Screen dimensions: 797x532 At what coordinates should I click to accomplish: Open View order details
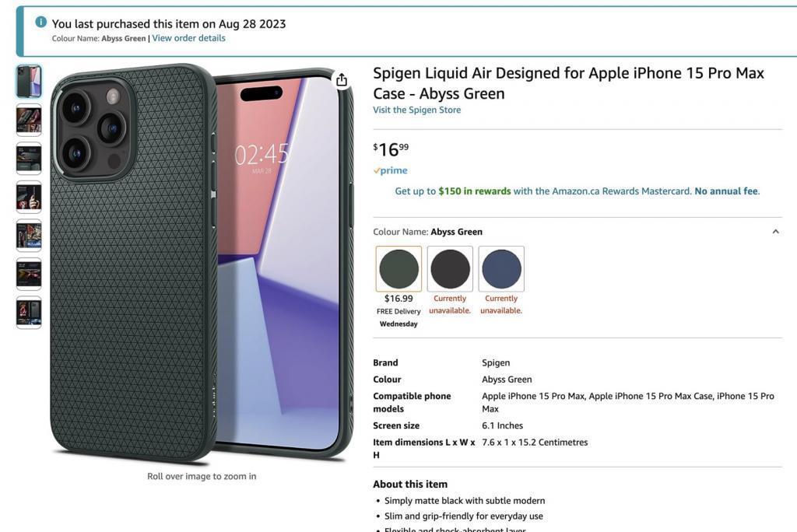(188, 37)
